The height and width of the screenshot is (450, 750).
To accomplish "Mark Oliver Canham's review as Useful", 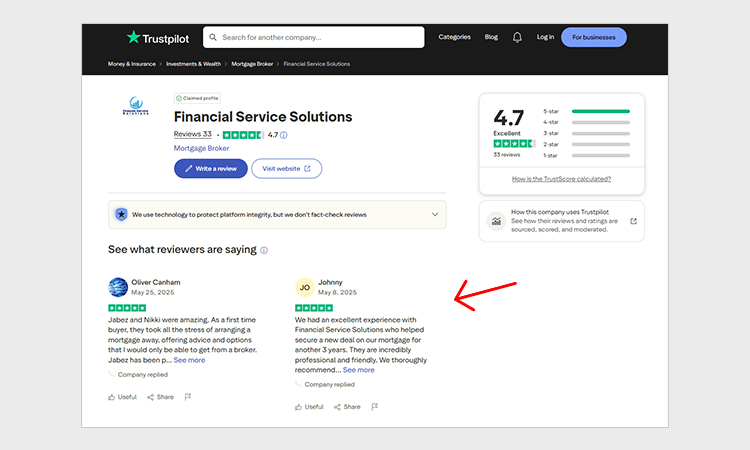I will (122, 397).
